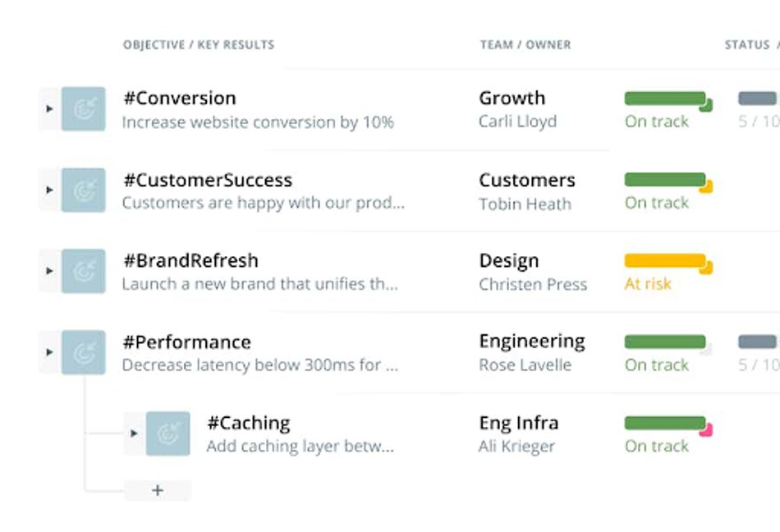Expand the #CustomerSuccess objective row
This screenshot has height=532, width=780.
tap(49, 190)
